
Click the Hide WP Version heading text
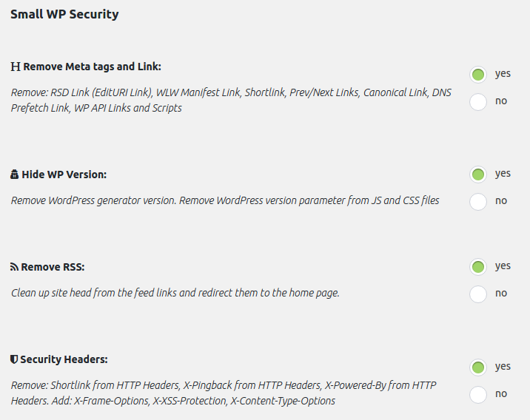64,175
